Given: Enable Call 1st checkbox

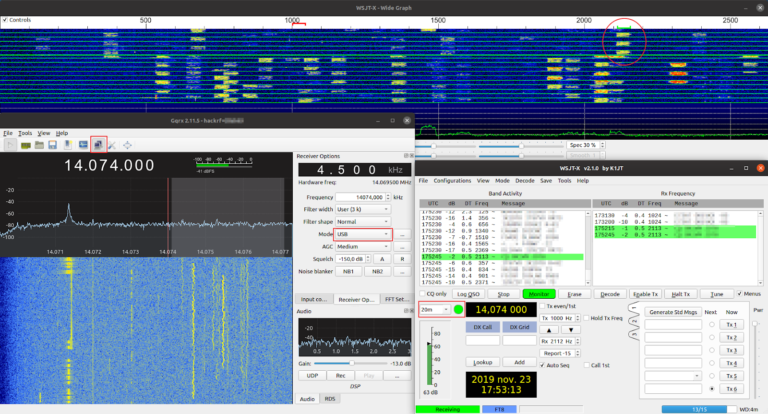Looking at the screenshot, I should (586, 365).
